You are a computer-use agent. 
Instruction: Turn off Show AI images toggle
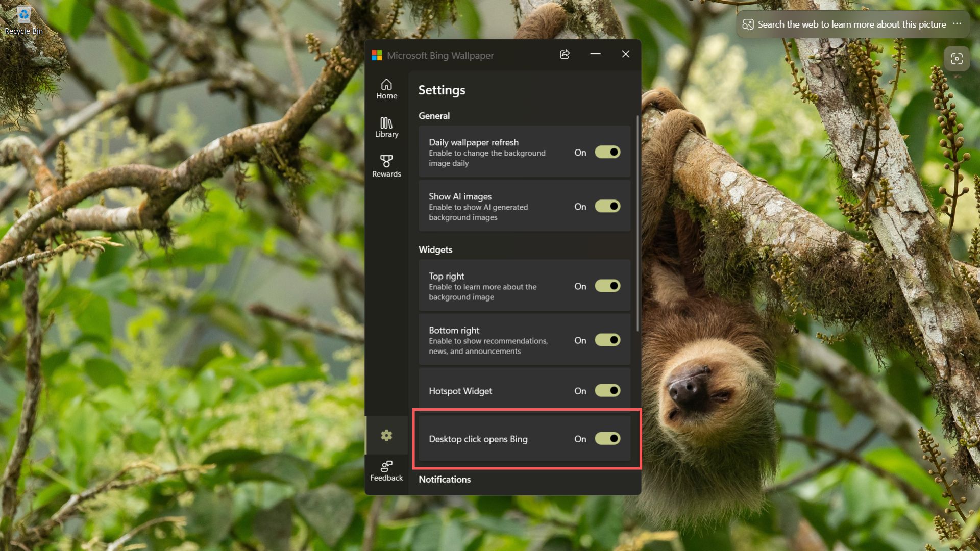pyautogui.click(x=607, y=206)
